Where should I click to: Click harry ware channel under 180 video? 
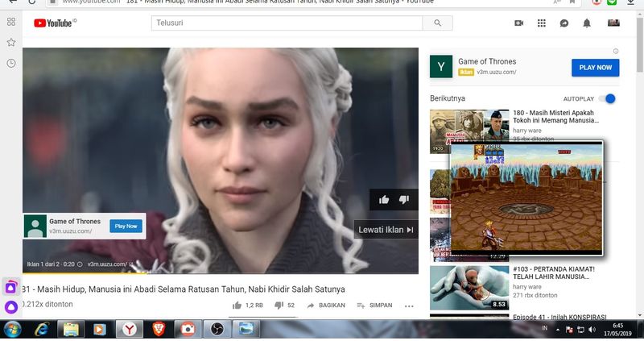tap(527, 131)
